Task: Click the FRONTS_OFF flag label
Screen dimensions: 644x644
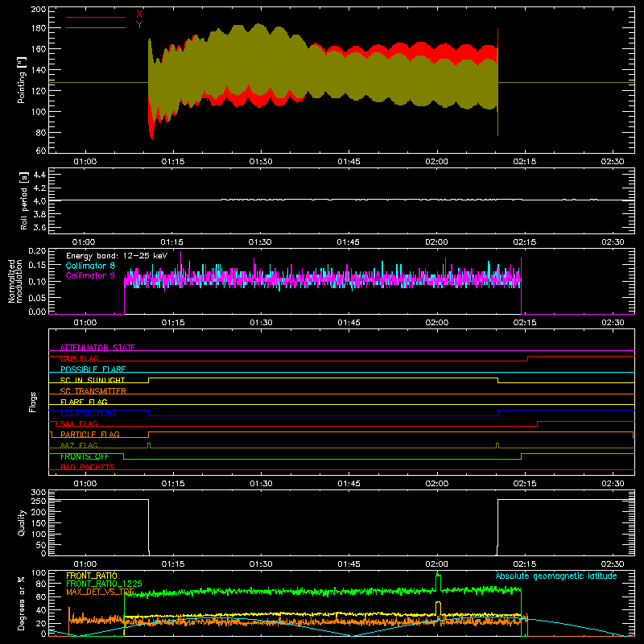Action: 85,456
